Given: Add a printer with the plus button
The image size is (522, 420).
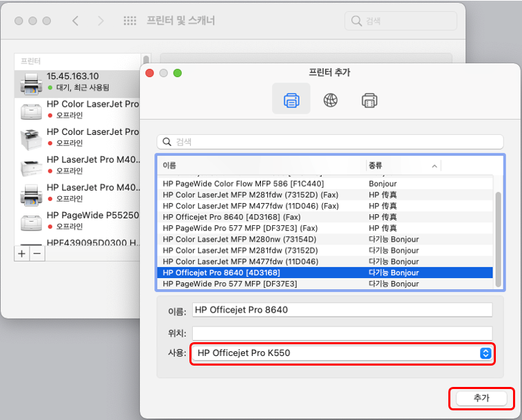Looking at the screenshot, I should (x=21, y=253).
